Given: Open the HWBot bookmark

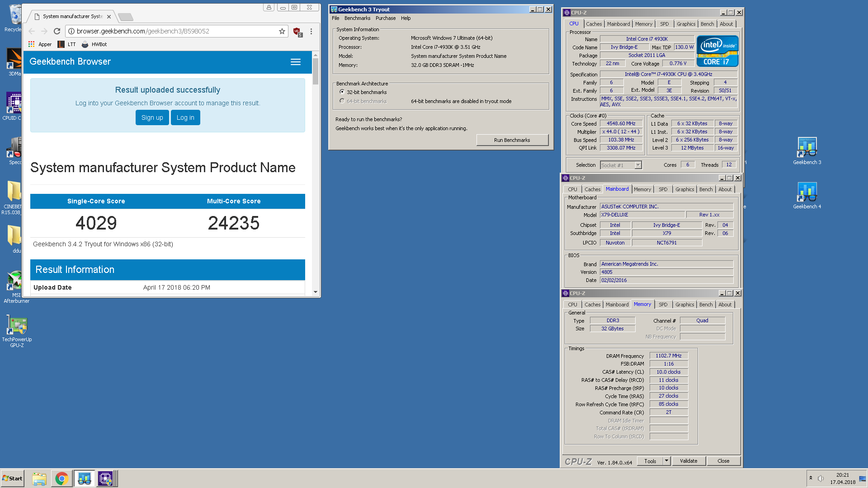Looking at the screenshot, I should [94, 44].
